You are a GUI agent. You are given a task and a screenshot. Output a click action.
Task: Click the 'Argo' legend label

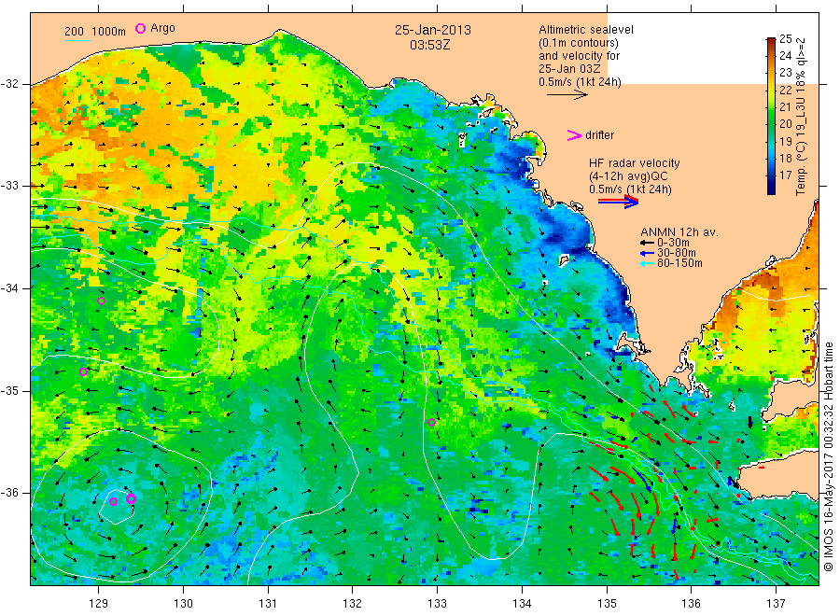[x=162, y=28]
